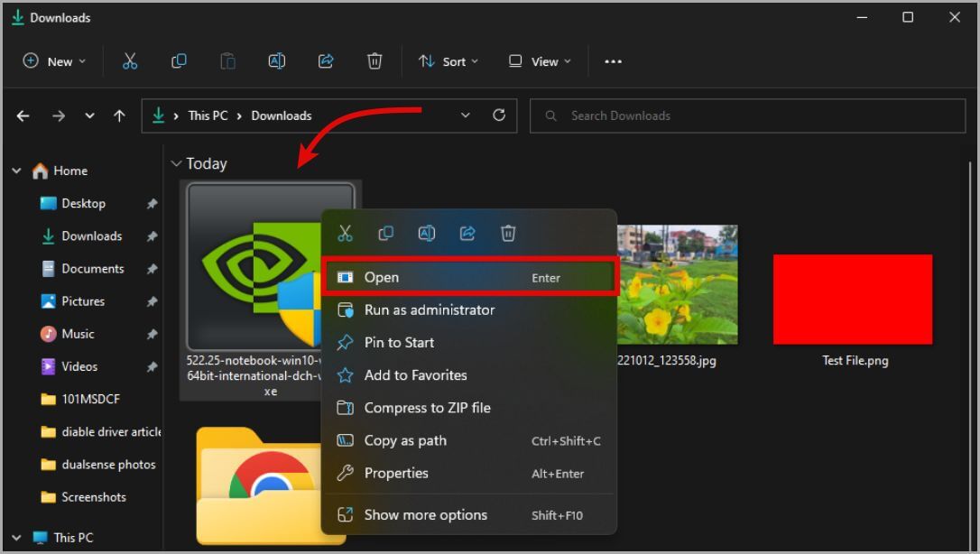Go back with the left arrow

[x=23, y=115]
